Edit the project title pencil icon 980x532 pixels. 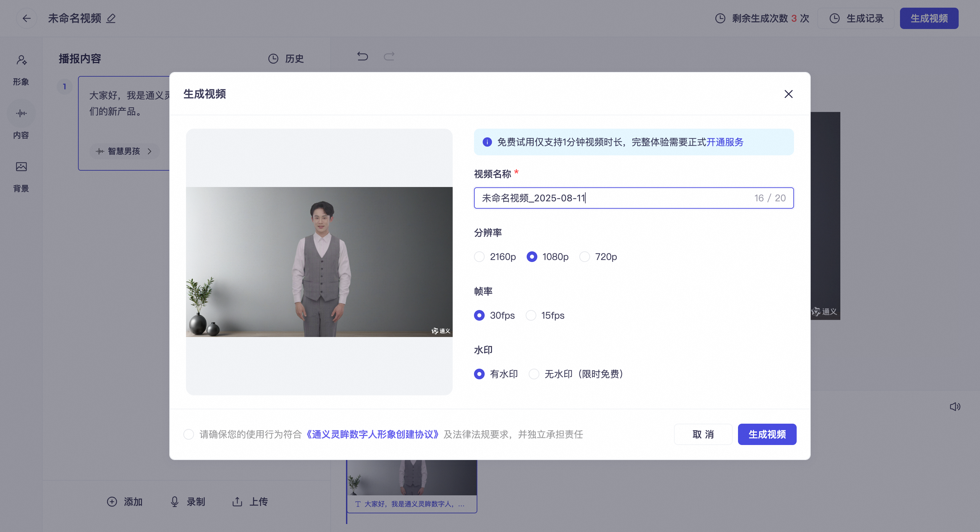click(111, 18)
